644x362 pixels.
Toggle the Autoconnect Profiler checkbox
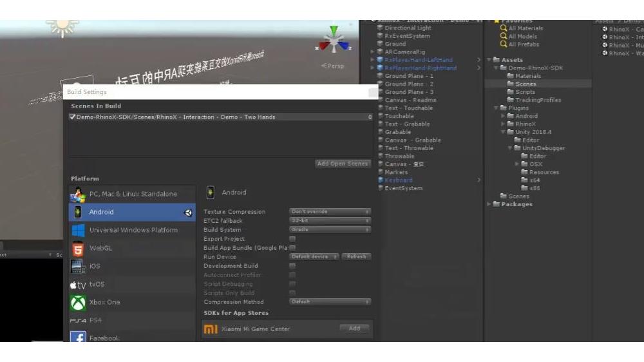tap(292, 275)
